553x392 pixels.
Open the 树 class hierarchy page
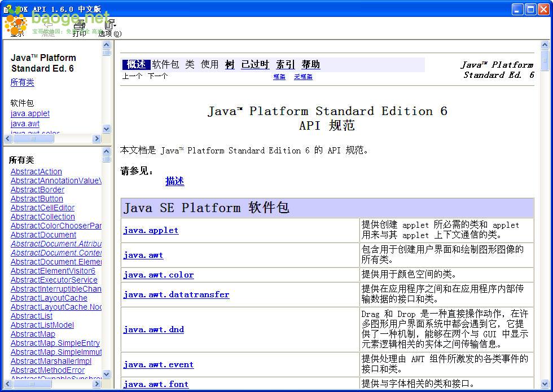pyautogui.click(x=229, y=64)
